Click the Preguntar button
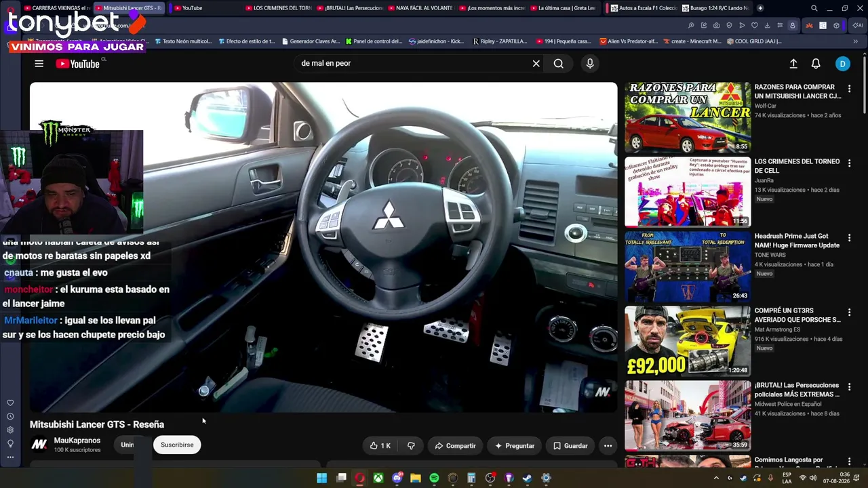The height and width of the screenshot is (488, 868). (514, 445)
